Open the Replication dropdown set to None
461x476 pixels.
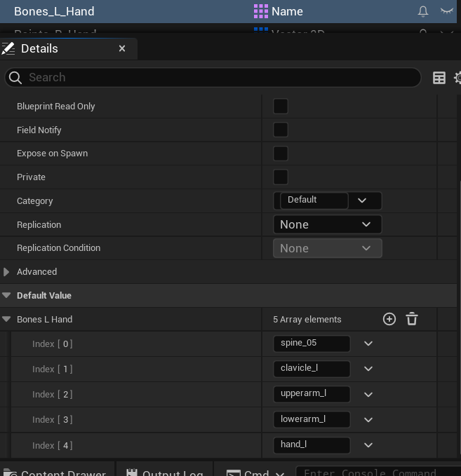point(327,224)
